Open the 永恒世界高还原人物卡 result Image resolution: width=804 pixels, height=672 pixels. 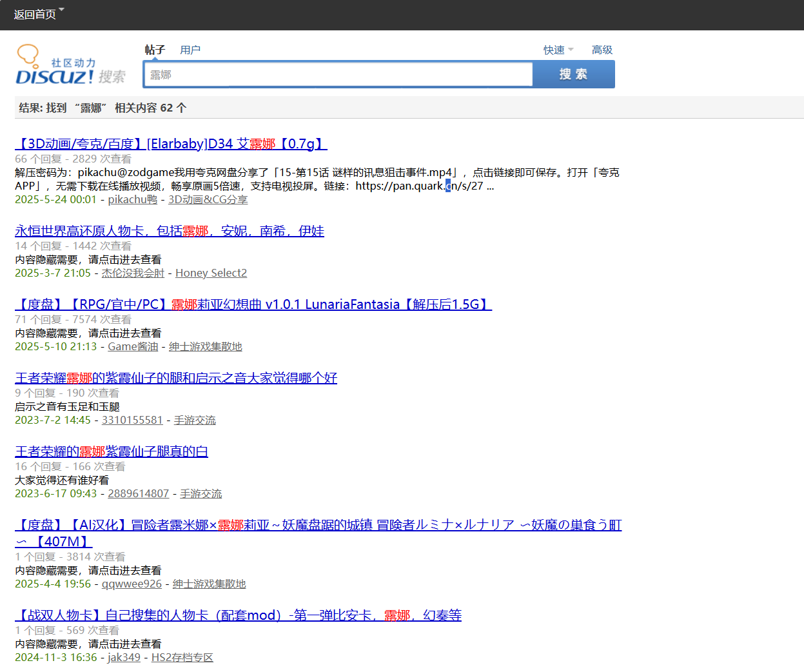(x=170, y=231)
